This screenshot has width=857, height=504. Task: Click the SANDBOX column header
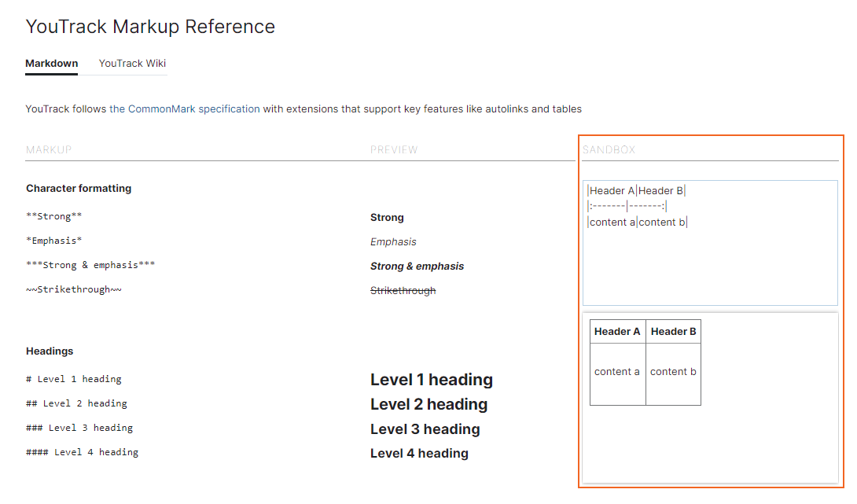pos(610,149)
